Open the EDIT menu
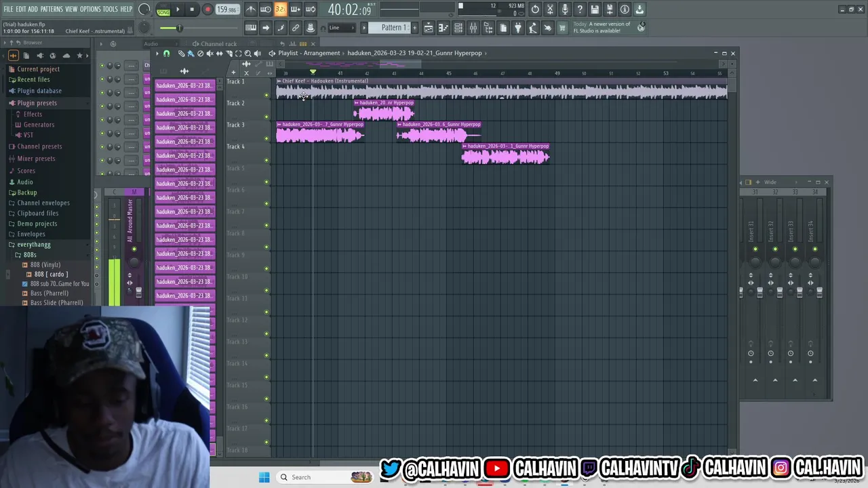This screenshot has height=488, width=868. coord(21,9)
